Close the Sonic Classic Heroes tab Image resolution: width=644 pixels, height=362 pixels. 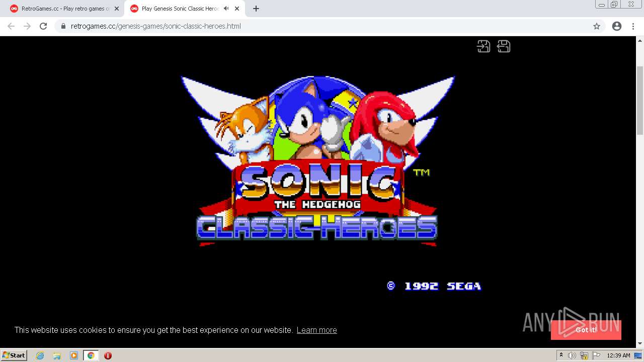pos(237,9)
